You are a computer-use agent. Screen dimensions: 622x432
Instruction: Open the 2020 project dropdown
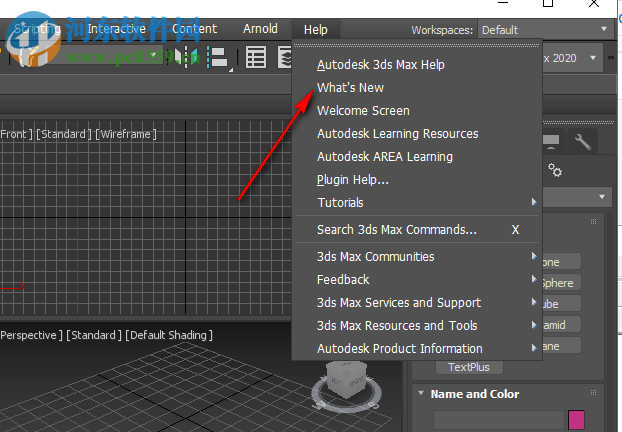(x=571, y=58)
